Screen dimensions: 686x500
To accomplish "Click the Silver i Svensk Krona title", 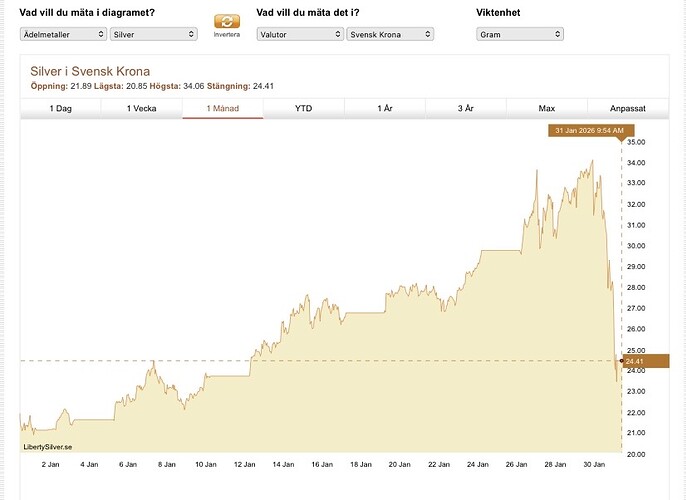I will point(90,71).
